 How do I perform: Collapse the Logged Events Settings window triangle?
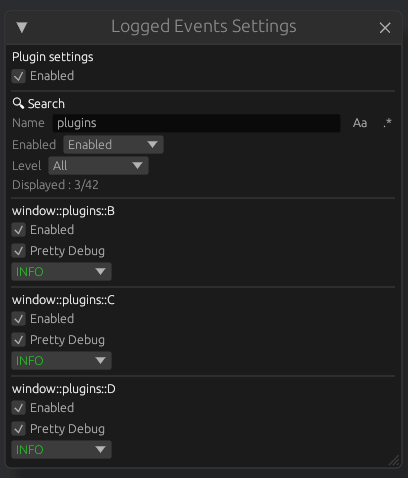(22, 27)
